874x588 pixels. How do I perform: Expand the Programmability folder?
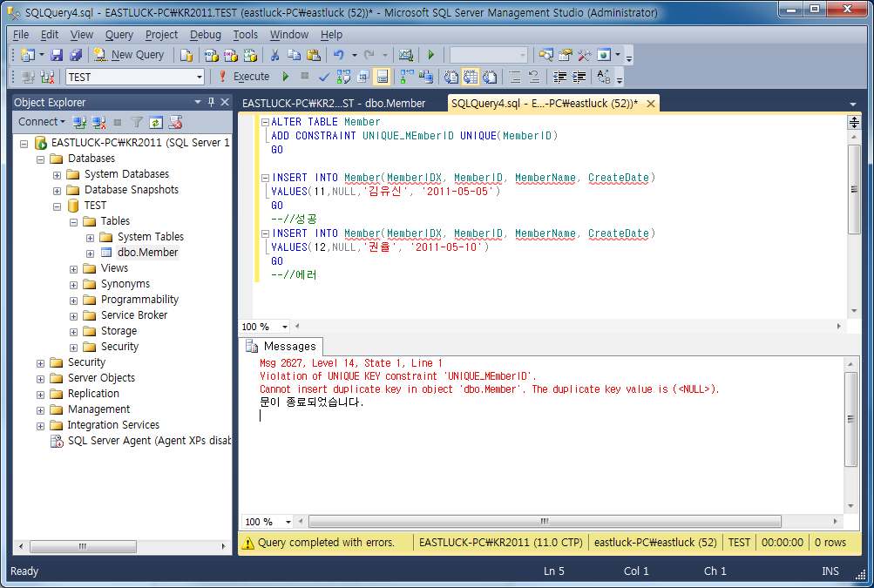point(73,301)
